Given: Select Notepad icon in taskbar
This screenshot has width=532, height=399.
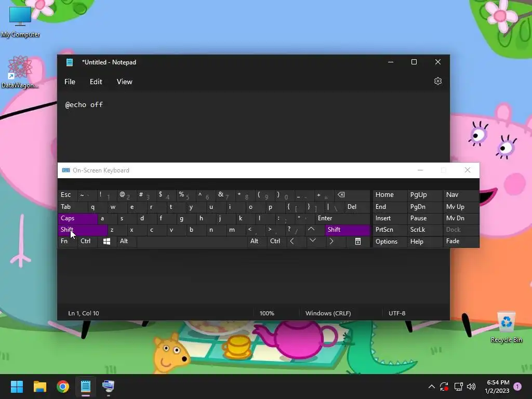Looking at the screenshot, I should [x=86, y=387].
